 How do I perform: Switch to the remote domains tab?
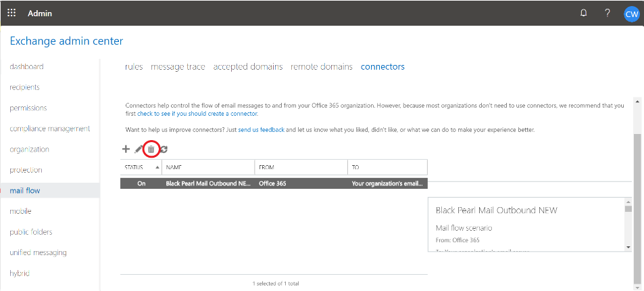point(322,67)
